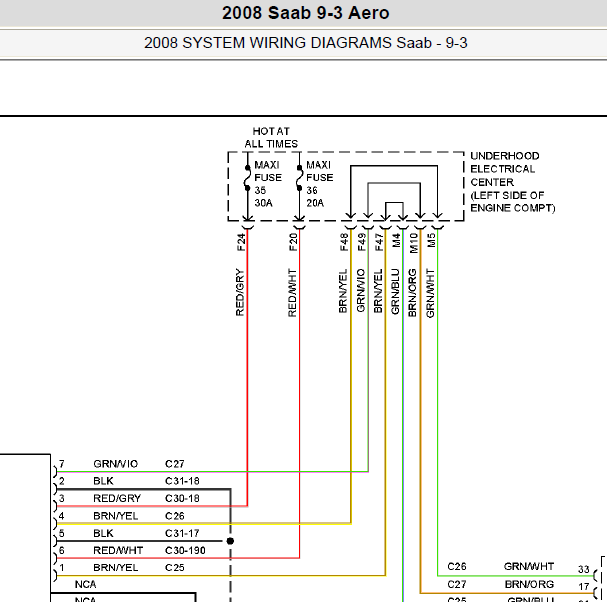Click the M4 connector terminal label
This screenshot has height=602, width=607.
[x=396, y=240]
